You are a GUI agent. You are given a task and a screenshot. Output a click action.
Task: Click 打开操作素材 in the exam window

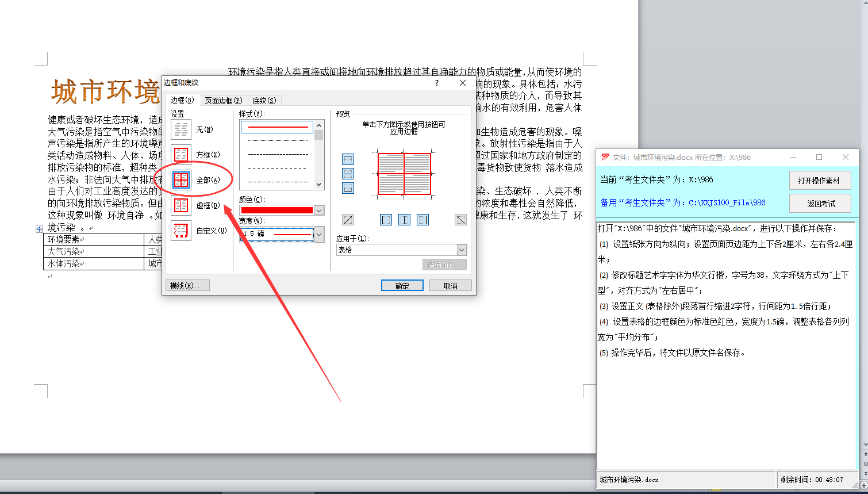coord(820,181)
